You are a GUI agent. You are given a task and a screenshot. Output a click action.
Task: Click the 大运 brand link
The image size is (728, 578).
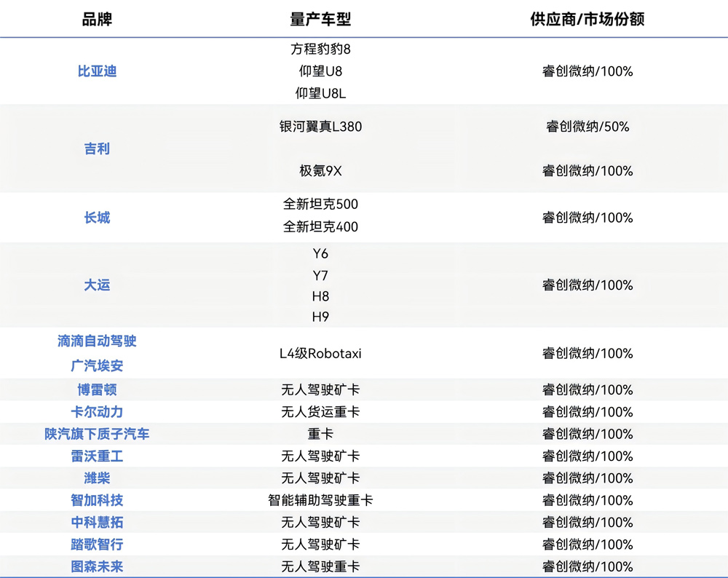pyautogui.click(x=97, y=285)
